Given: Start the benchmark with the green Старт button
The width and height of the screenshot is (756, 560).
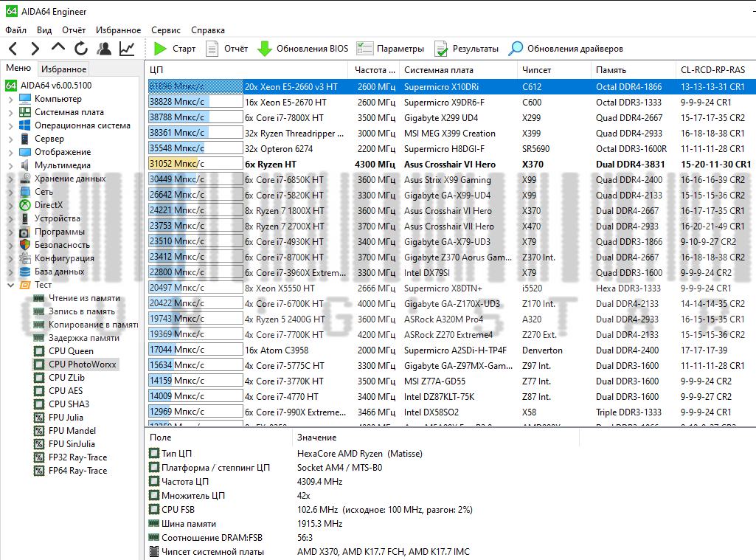Looking at the screenshot, I should pyautogui.click(x=175, y=49).
